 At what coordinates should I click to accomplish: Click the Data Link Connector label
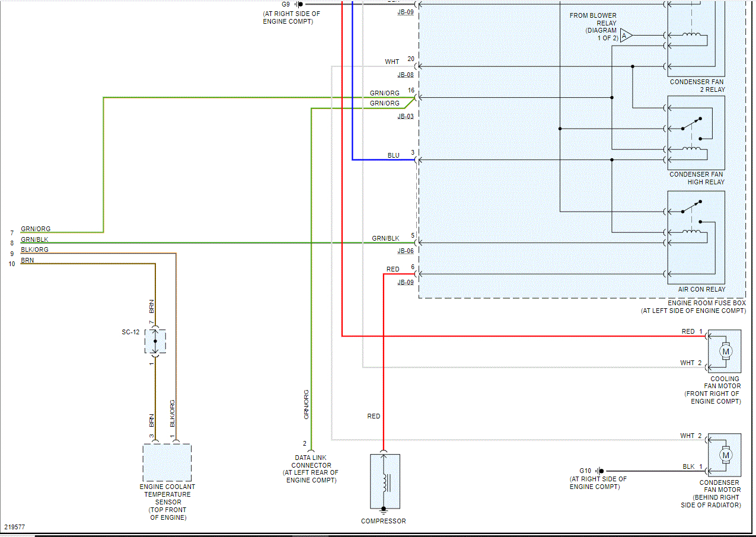pyautogui.click(x=312, y=469)
